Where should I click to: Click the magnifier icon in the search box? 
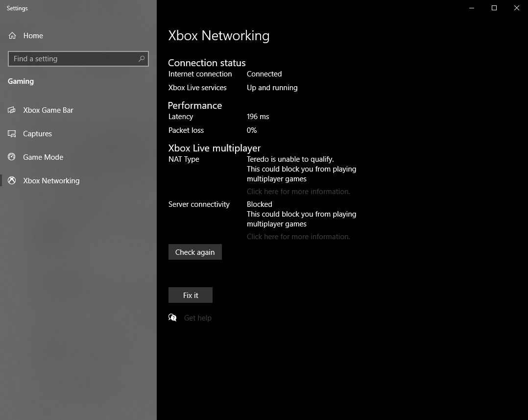[x=142, y=59]
